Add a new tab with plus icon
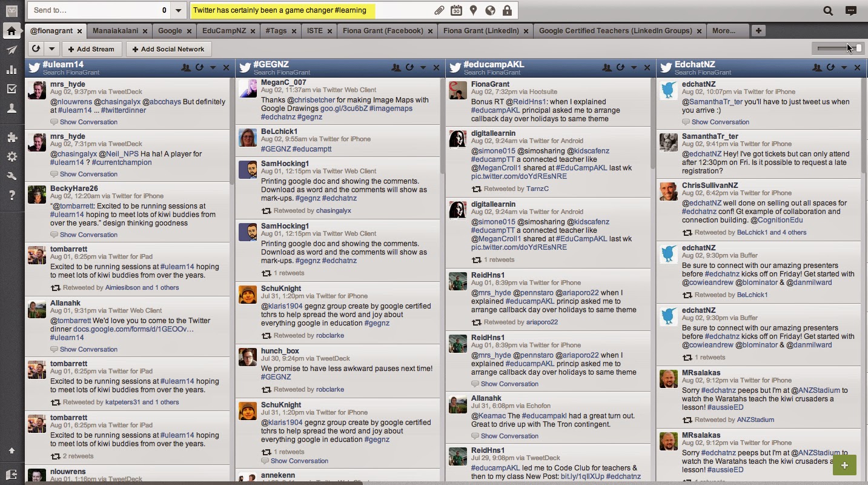Viewport: 868px width, 485px height. click(758, 31)
